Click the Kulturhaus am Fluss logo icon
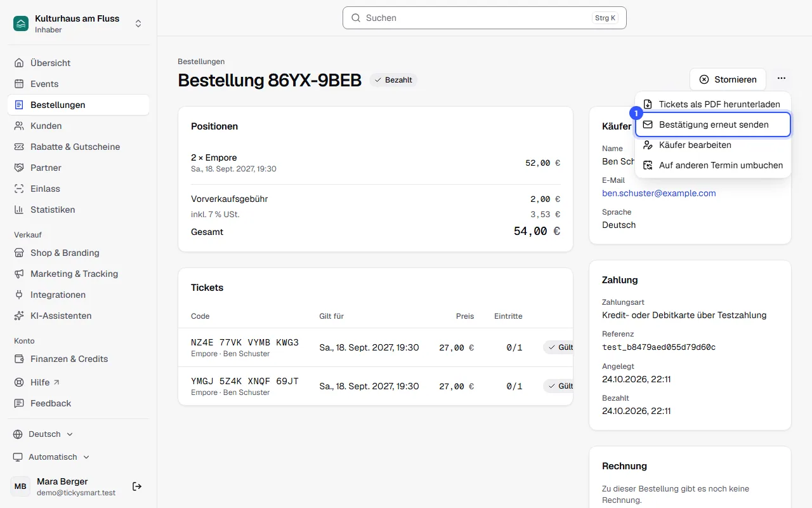Screen dimensions: 812x508 [21, 23]
